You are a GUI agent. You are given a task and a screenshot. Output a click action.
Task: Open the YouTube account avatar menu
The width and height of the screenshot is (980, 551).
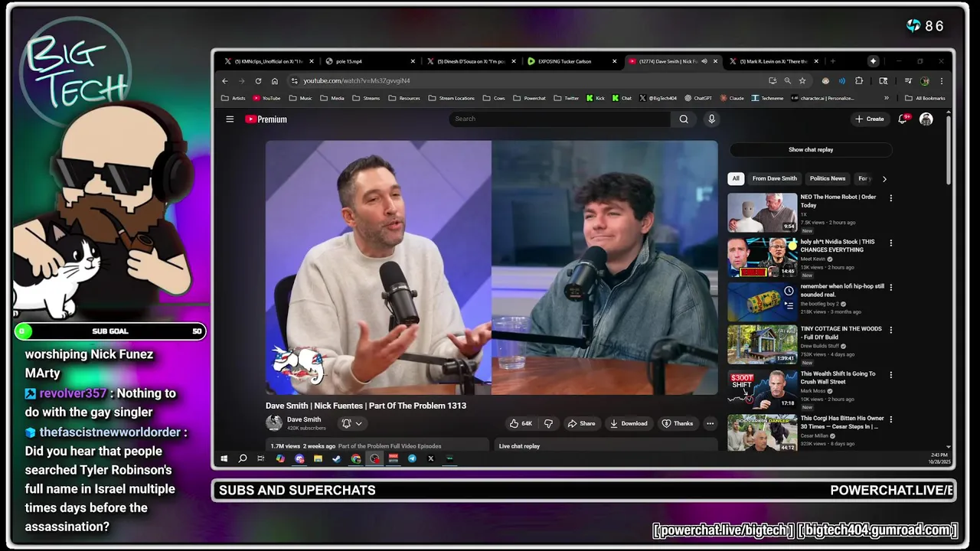tap(926, 119)
